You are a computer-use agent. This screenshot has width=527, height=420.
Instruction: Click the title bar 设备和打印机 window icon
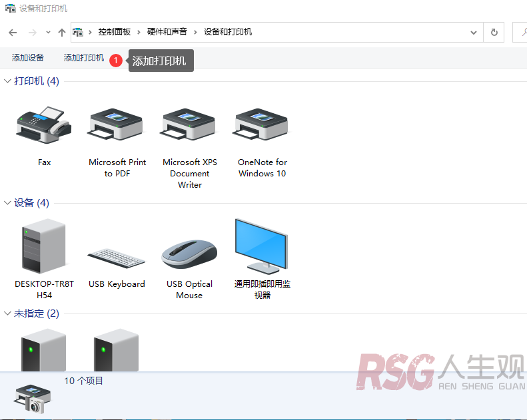11,8
